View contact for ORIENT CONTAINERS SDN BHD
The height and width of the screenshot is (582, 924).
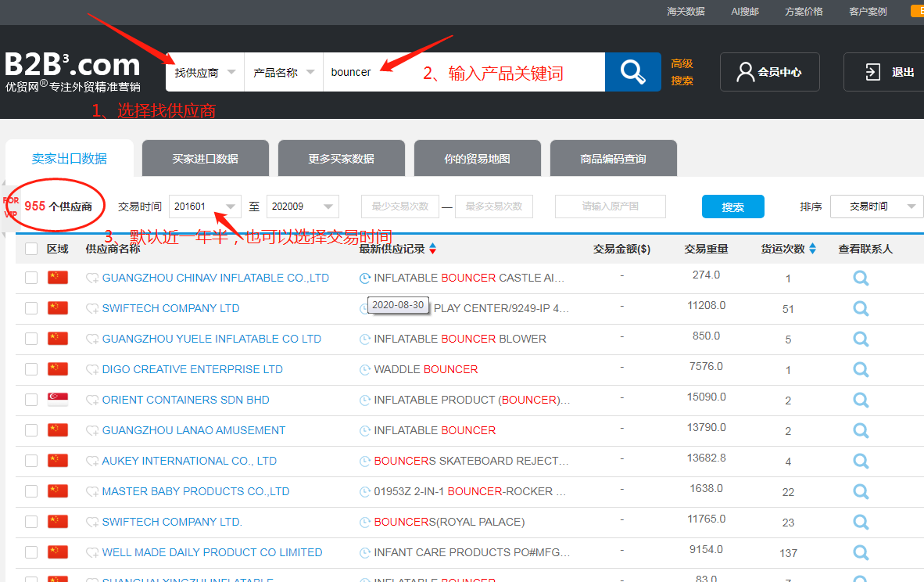click(861, 401)
